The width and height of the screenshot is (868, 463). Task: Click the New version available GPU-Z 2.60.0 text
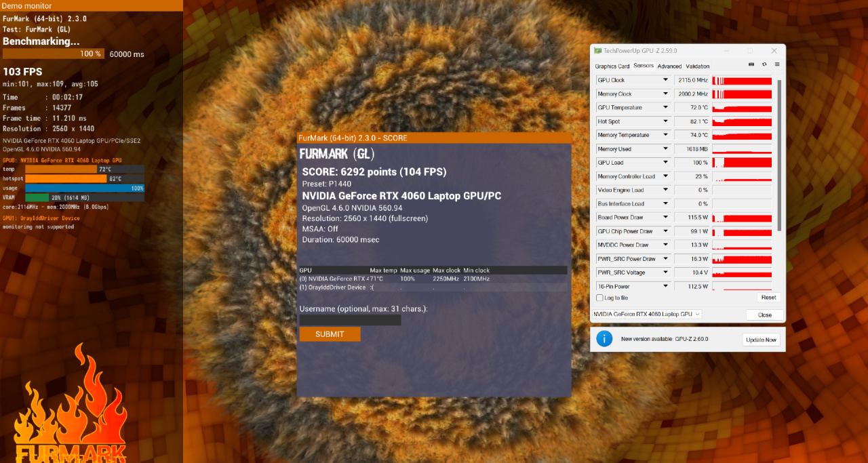(665, 339)
